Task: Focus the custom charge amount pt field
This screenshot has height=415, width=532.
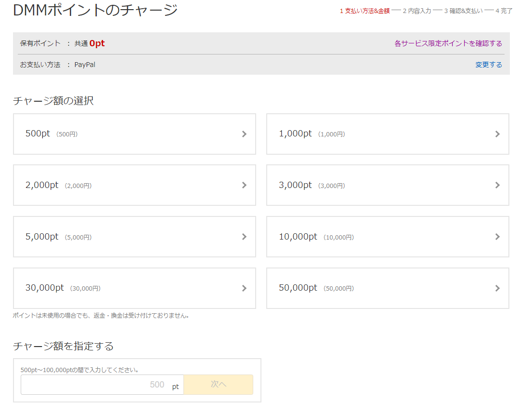Action: (96, 385)
